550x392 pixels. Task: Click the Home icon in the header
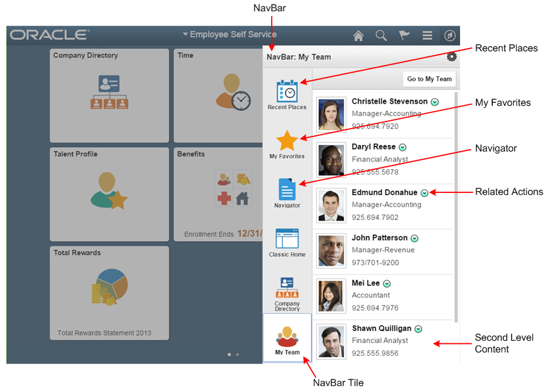358,35
